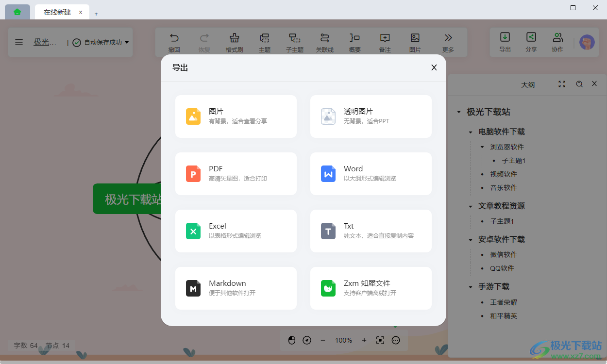
Task: Collapse 安卓软件下载 outline branch
Action: coord(471,240)
